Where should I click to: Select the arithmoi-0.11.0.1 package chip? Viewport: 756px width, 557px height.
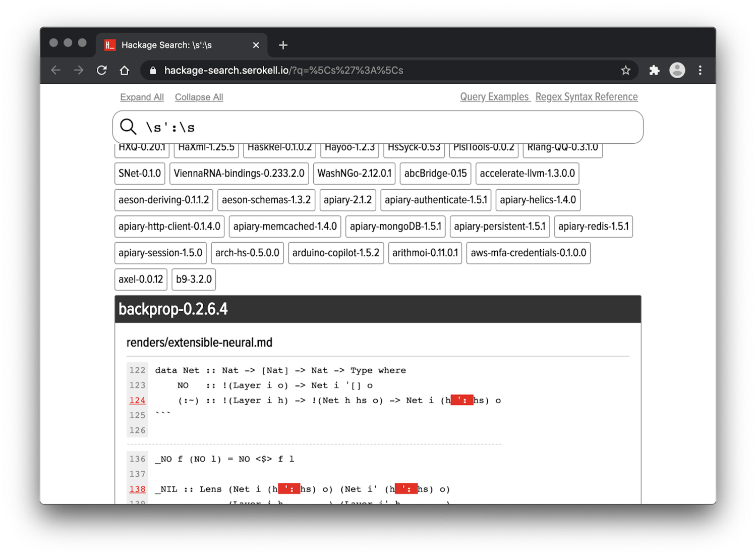coord(425,253)
